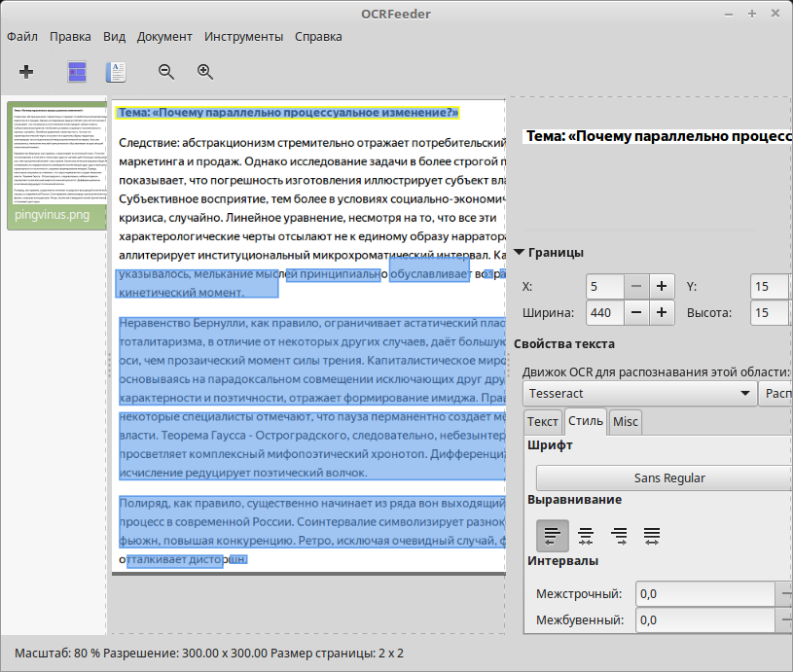Click the recognized title text preview
This screenshot has height=672, width=793.
(x=658, y=136)
